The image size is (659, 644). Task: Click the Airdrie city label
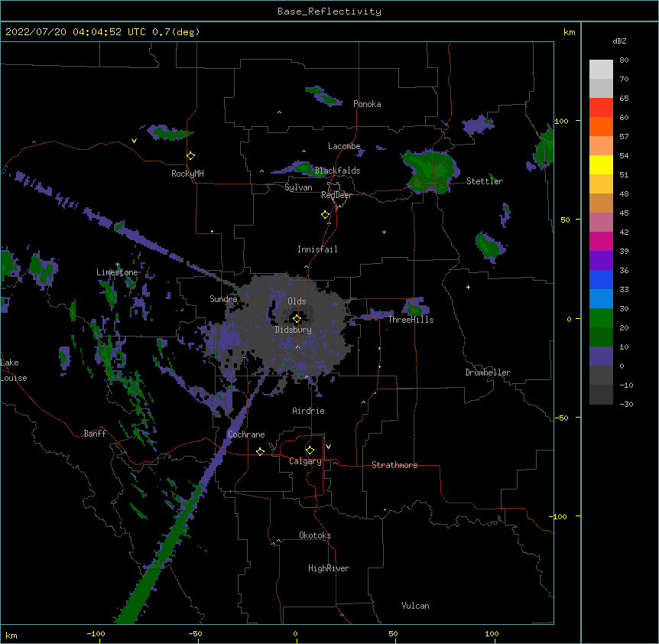pyautogui.click(x=309, y=411)
